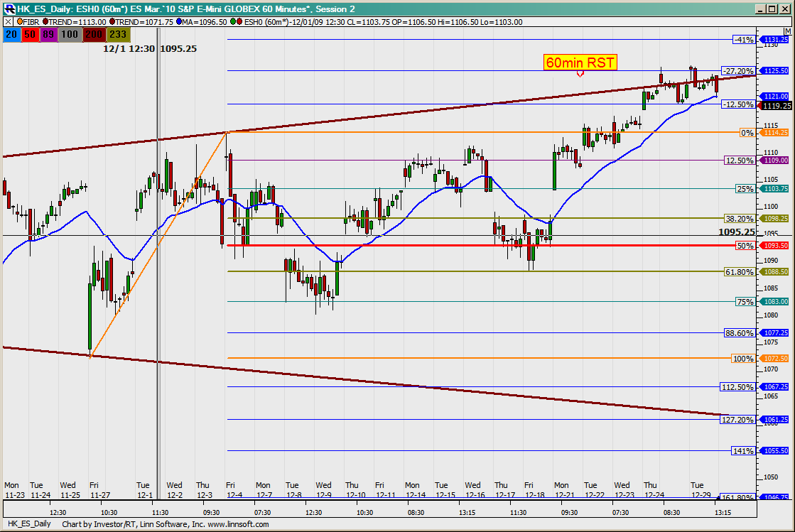Click the 60min RST yellow annotation label

(580, 63)
